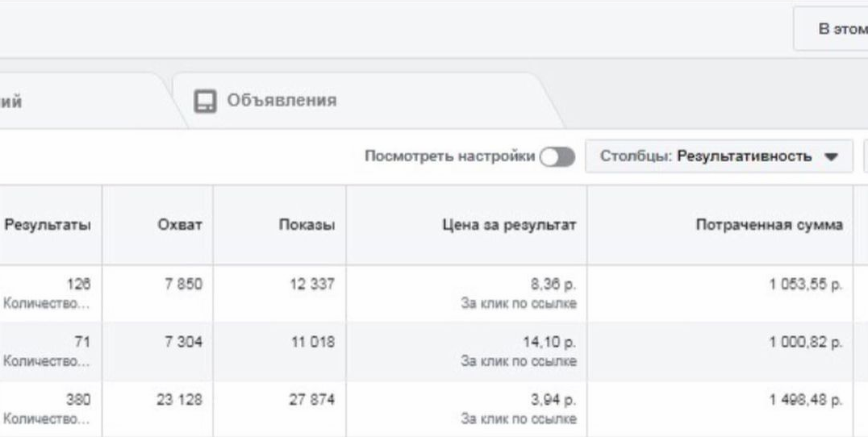Screen dimensions: 868x437
Task: Click the 380 results value
Action: click(78, 400)
